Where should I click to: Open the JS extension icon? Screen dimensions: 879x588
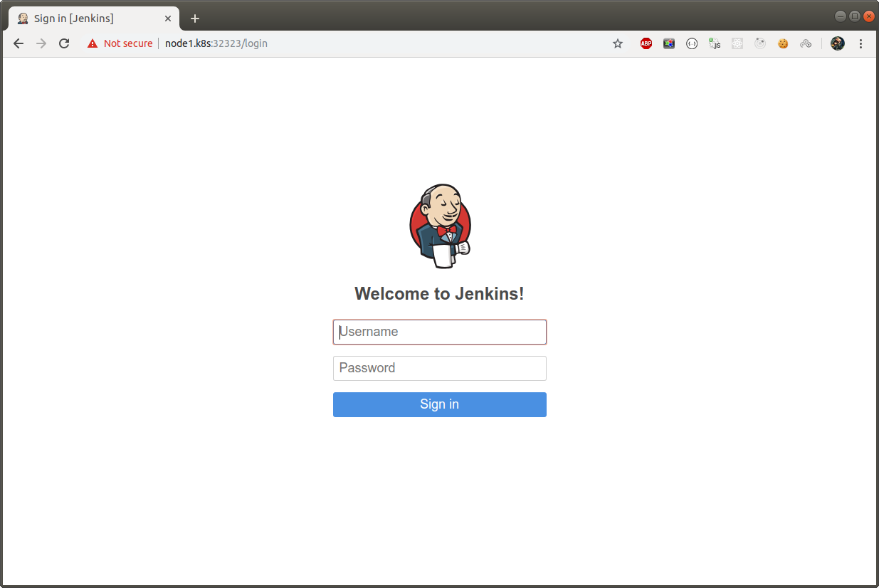[x=715, y=43]
